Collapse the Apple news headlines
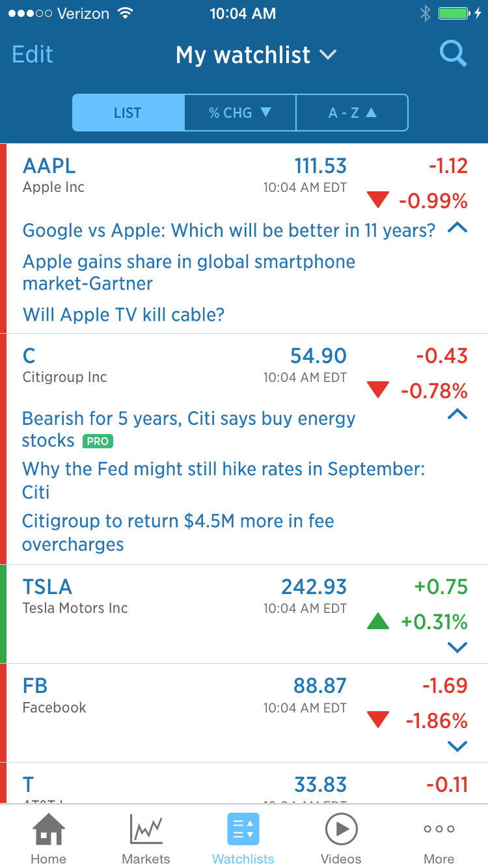 [457, 228]
